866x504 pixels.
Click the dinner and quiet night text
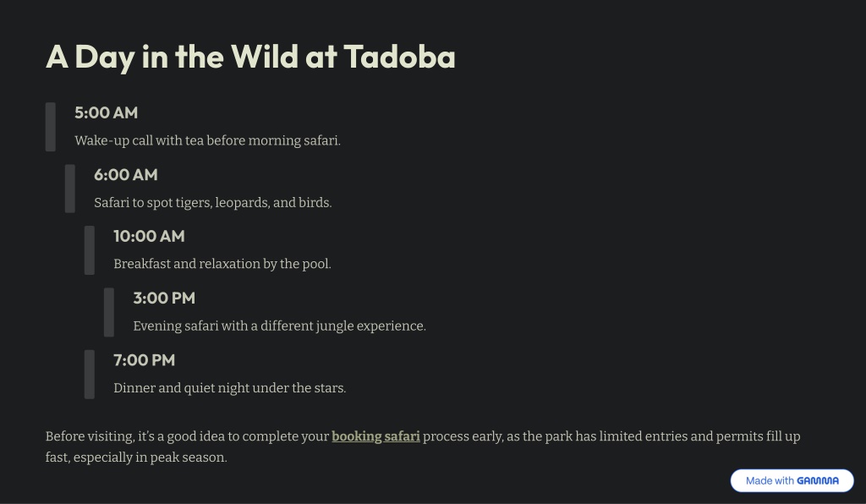click(x=230, y=388)
